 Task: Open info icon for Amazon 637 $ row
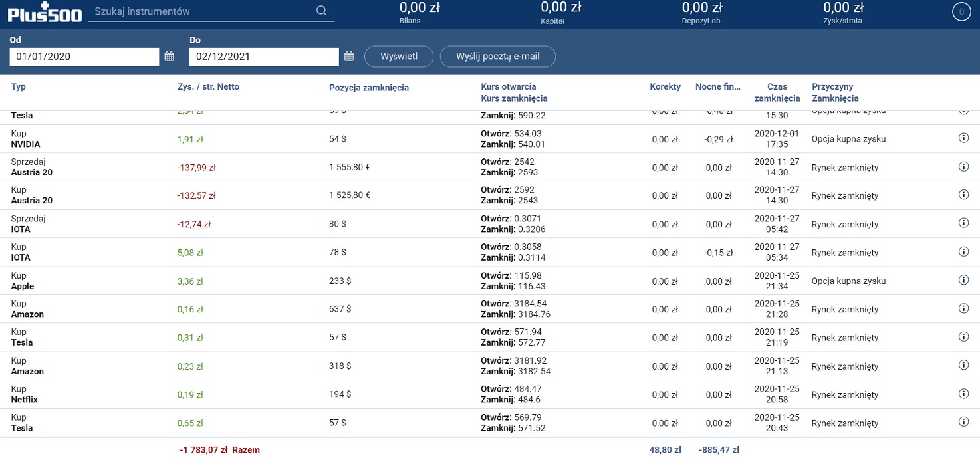(x=963, y=308)
